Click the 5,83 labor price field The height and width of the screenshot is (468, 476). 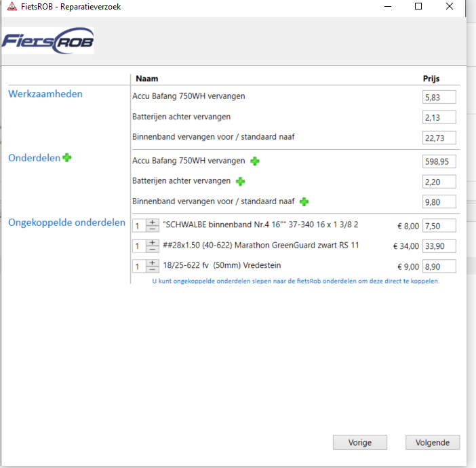(439, 97)
